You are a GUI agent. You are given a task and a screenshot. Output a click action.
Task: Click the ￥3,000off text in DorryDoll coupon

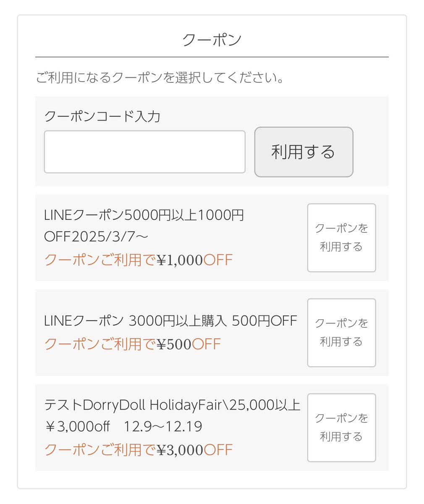pyautogui.click(x=77, y=427)
